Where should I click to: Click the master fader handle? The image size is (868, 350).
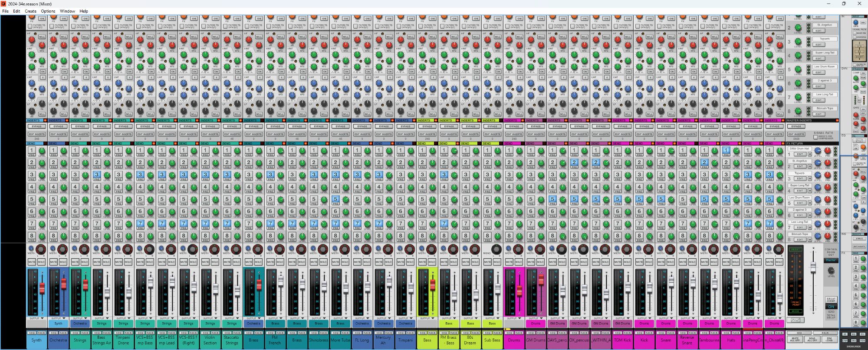[x=813, y=267]
